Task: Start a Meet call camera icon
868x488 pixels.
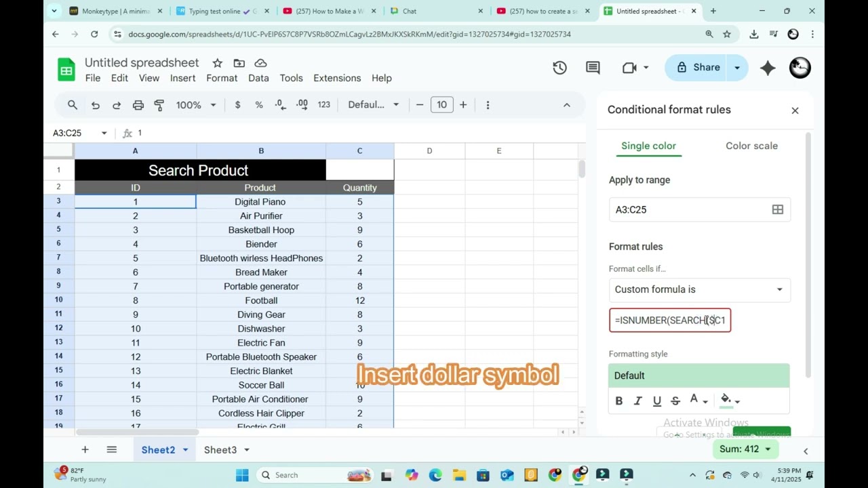Action: [629, 67]
